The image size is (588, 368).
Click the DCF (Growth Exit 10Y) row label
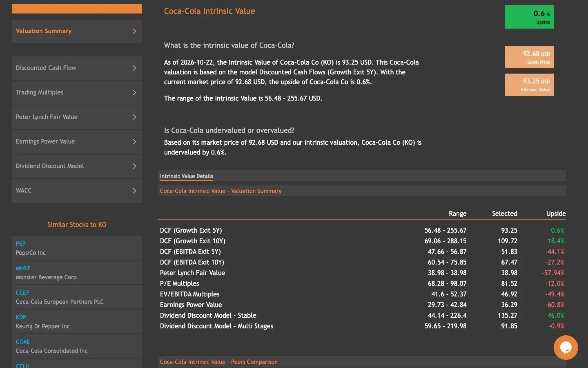pos(193,241)
